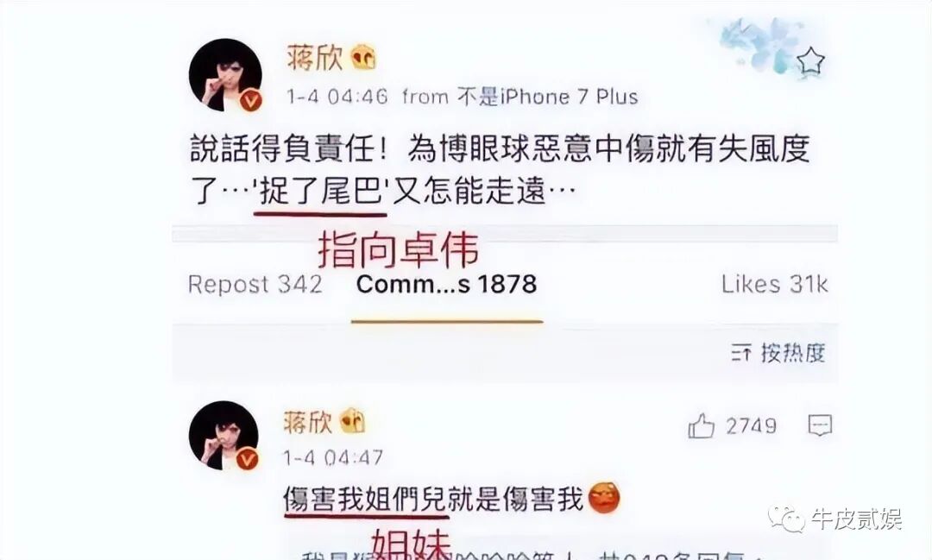Click the sort icon beside 按热度
The height and width of the screenshot is (560, 932).
click(x=741, y=353)
